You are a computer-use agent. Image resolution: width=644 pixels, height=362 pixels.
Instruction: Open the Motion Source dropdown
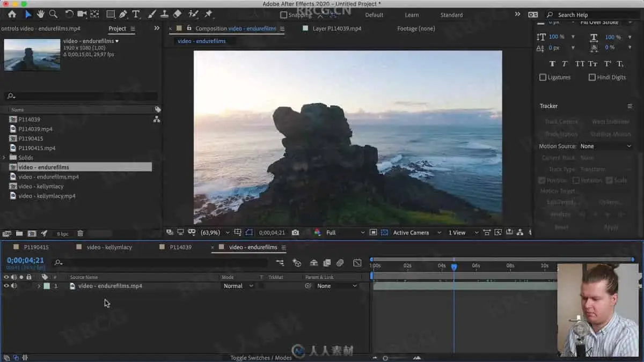click(605, 146)
